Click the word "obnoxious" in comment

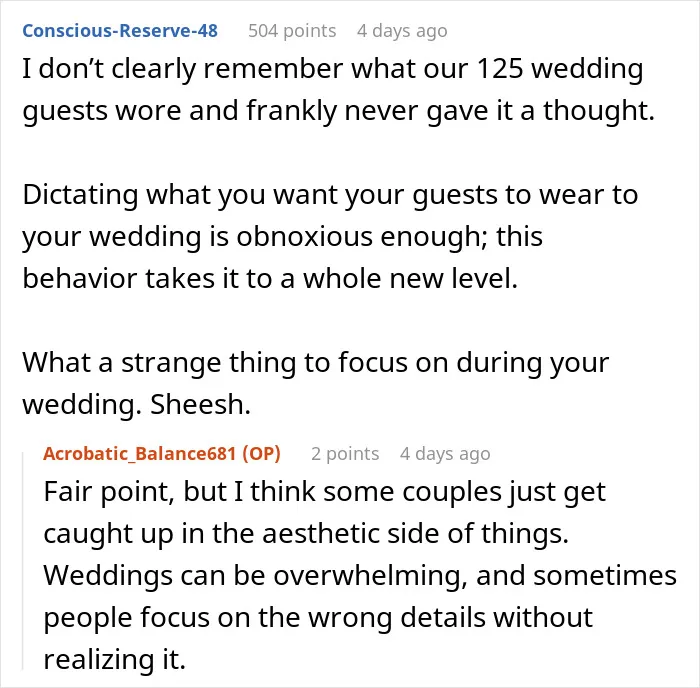pos(304,237)
